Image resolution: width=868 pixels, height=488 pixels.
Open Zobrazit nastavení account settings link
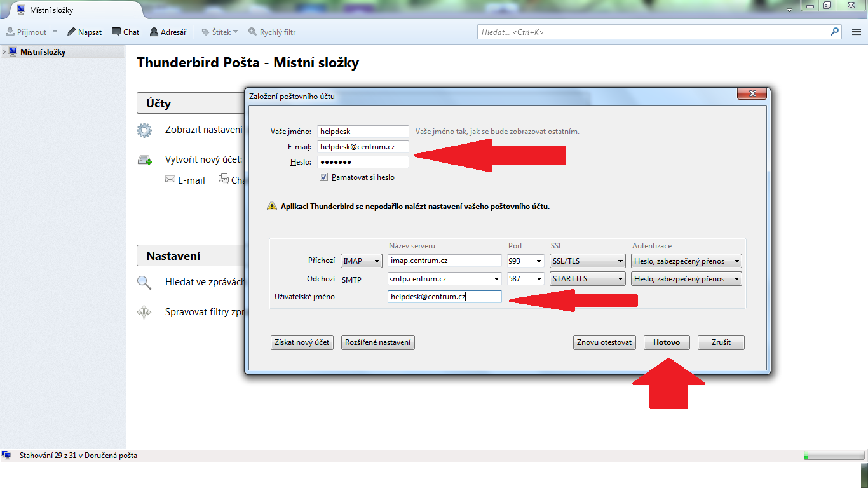pos(204,129)
